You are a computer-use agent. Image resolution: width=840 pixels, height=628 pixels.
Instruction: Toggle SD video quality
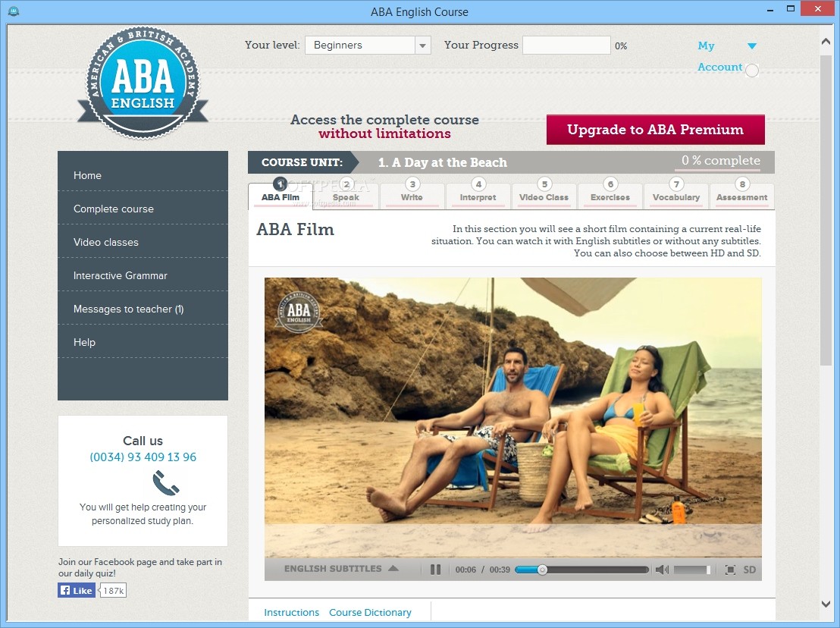[x=750, y=570]
